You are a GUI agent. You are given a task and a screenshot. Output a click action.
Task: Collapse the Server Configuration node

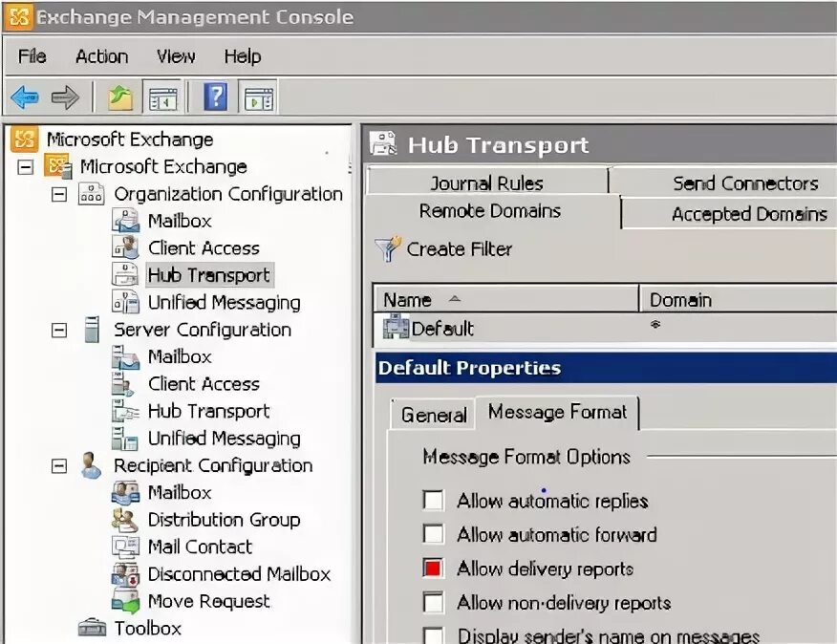click(58, 330)
